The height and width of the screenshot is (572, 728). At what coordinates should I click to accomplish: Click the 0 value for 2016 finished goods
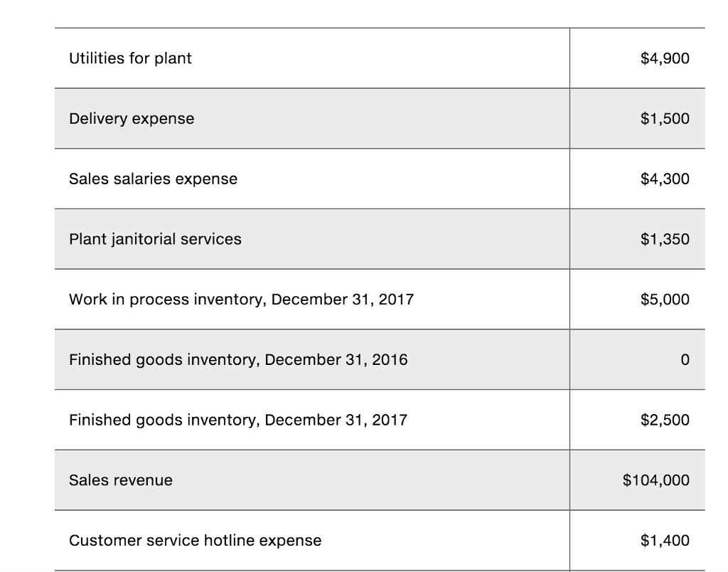pos(685,360)
